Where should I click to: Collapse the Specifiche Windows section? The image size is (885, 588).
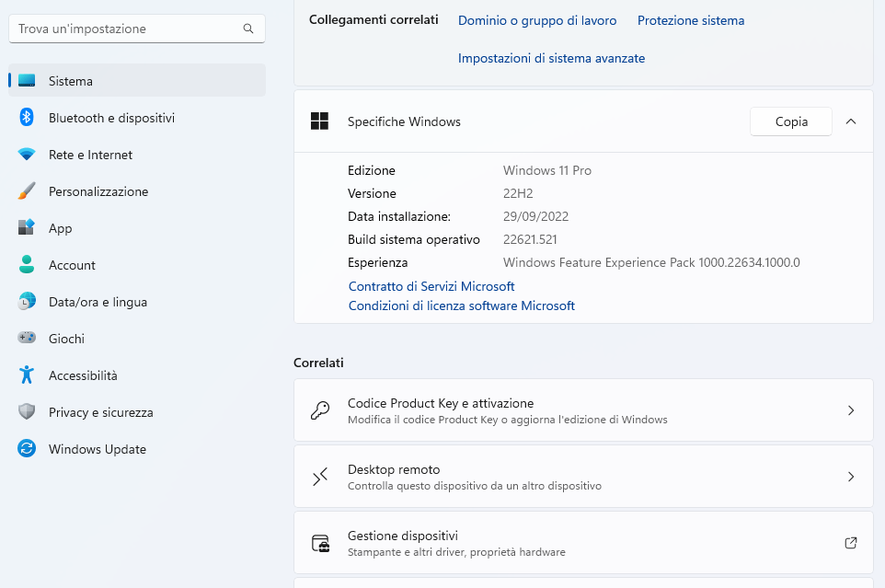pyautogui.click(x=851, y=121)
